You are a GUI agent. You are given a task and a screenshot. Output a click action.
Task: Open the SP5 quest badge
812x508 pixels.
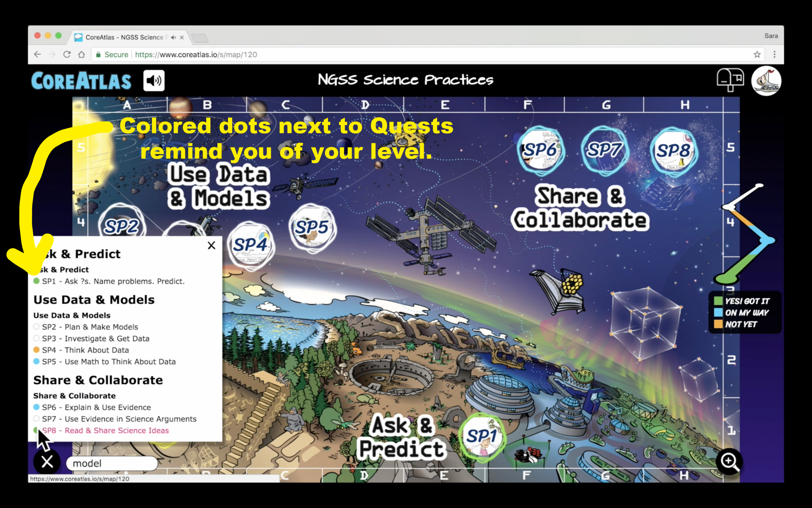(x=312, y=228)
